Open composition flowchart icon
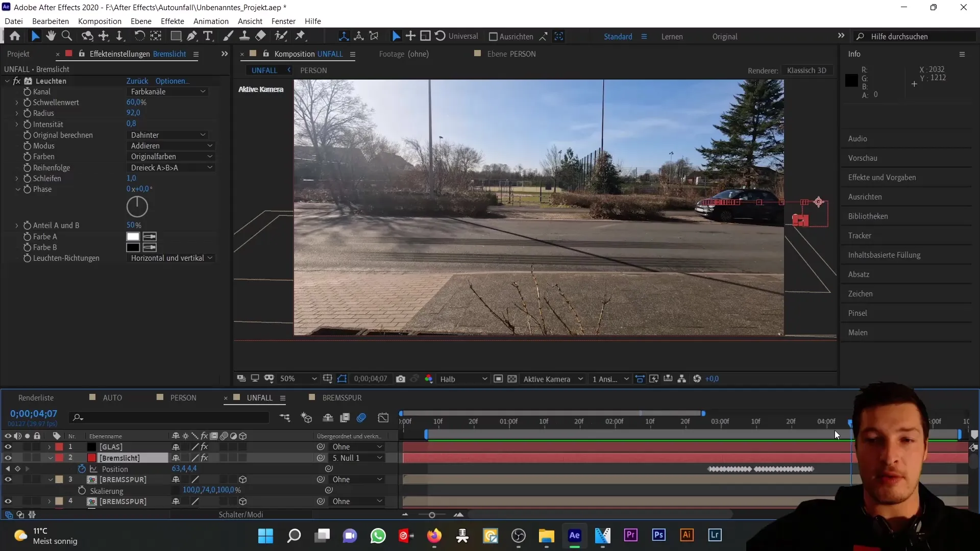Screen dimensions: 980x551 tap(681, 379)
